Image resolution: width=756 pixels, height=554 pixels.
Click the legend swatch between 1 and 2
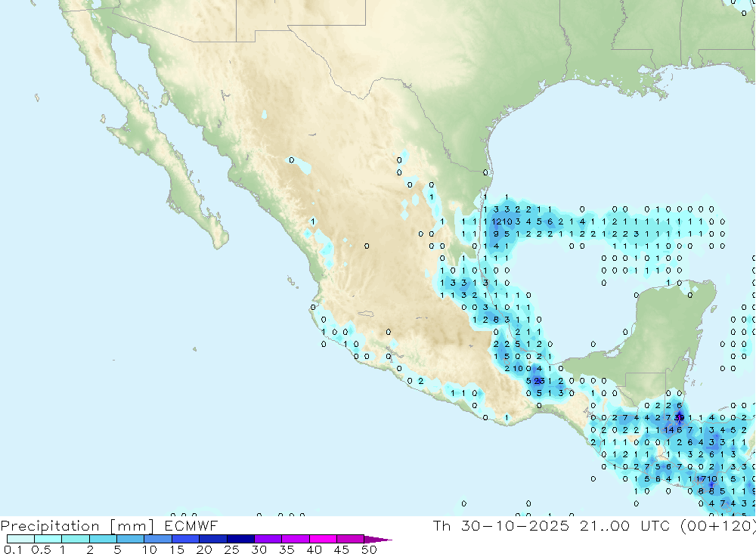(76, 539)
